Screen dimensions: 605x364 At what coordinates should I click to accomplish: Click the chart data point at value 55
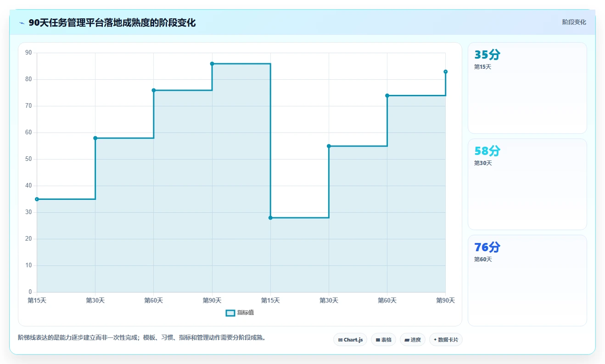[329, 146]
